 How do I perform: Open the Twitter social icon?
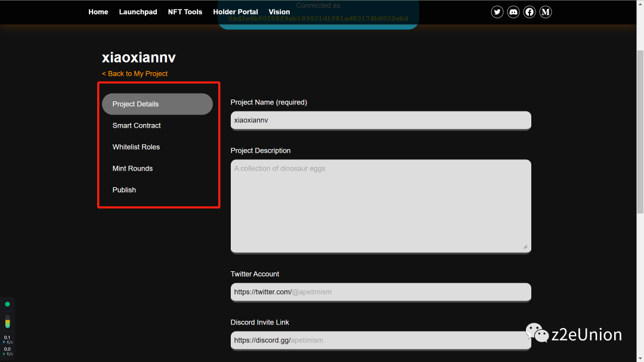[x=497, y=12]
